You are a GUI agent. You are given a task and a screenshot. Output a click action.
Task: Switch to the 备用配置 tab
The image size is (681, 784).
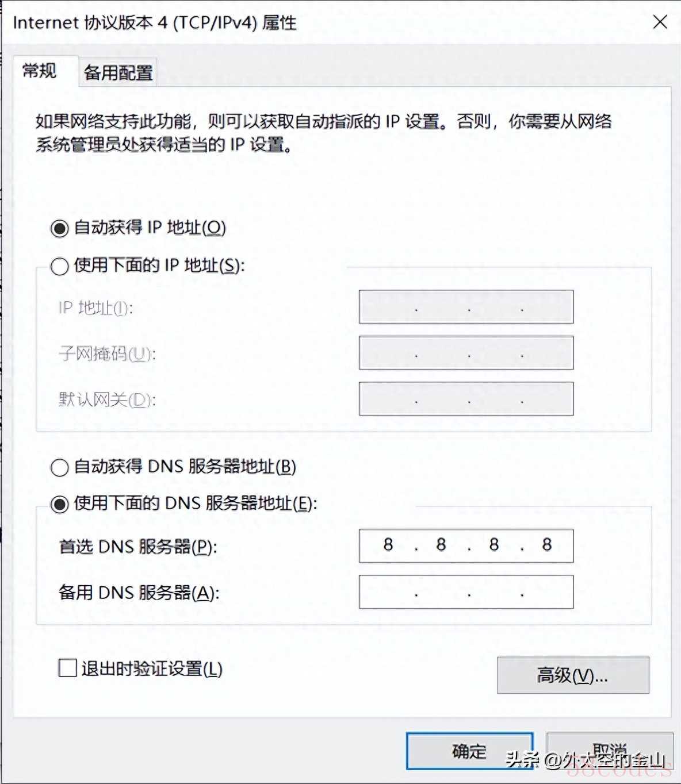point(118,72)
